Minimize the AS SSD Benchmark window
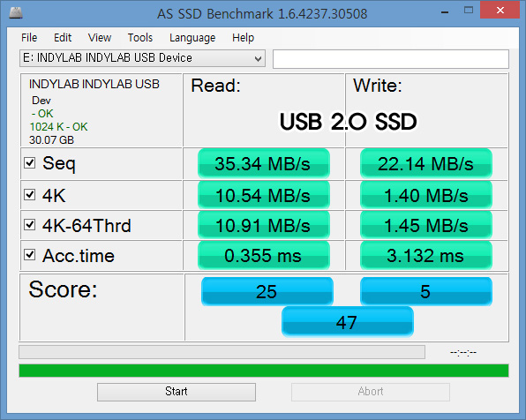526x420 pixels. click(x=445, y=12)
